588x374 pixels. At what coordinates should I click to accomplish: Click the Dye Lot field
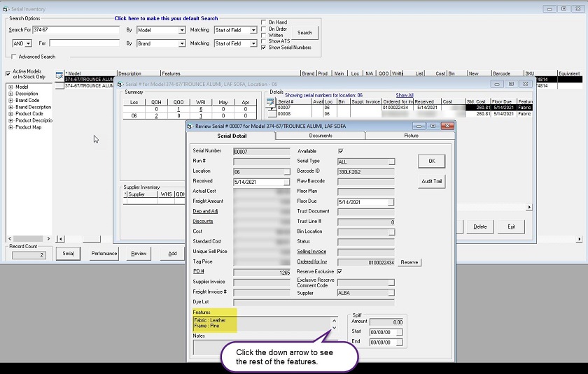pos(314,302)
